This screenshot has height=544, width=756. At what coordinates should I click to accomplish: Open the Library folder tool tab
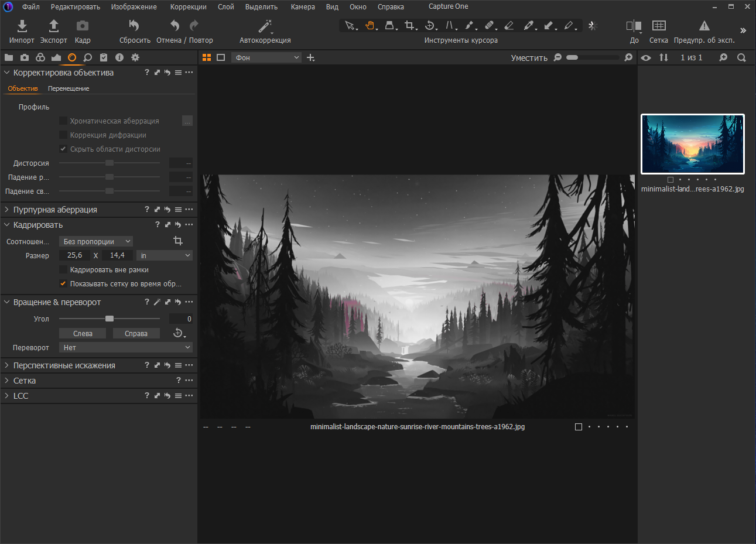(9, 57)
